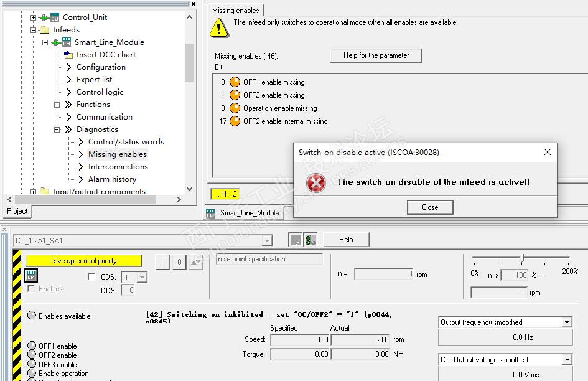This screenshot has width=588, height=381.
Task: Collapse the Smart_Line_Module tree node
Action: tap(45, 42)
